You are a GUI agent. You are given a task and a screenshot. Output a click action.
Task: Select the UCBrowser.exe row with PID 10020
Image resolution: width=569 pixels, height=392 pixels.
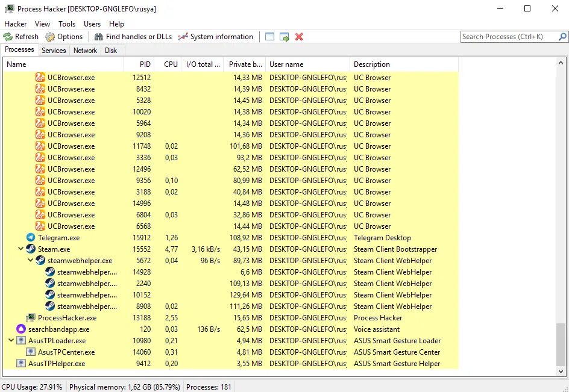point(231,111)
